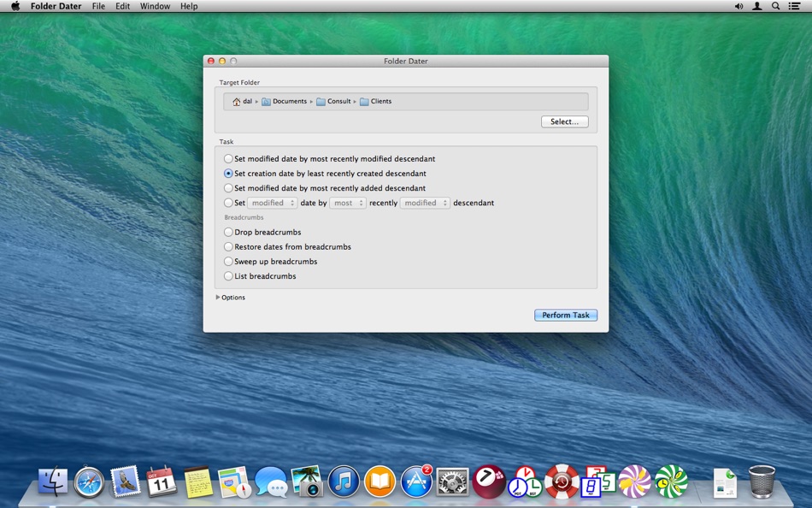
Task: Open the App Store icon with badge
Action: [x=416, y=481]
